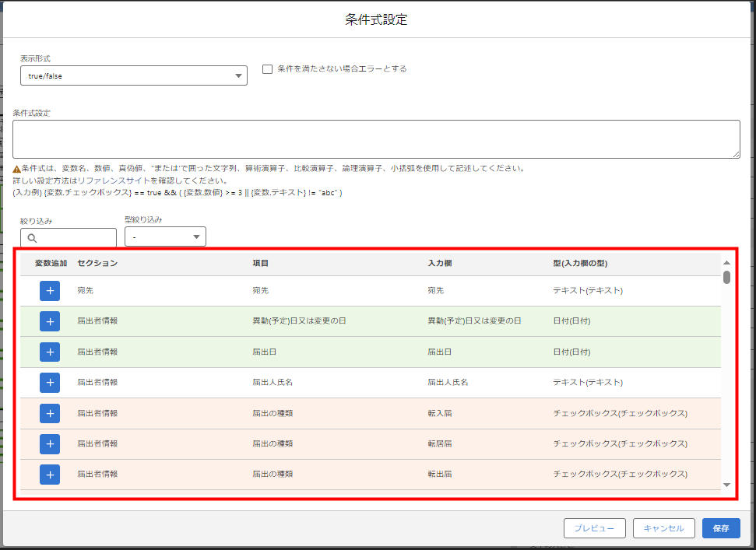Add 届出人氏名 using its plus icon

[x=49, y=382]
